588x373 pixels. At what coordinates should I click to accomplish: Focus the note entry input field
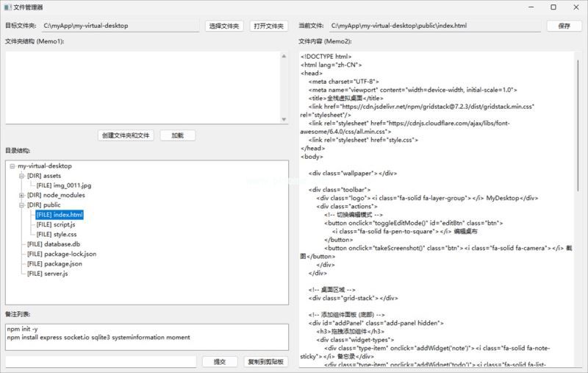(101, 362)
